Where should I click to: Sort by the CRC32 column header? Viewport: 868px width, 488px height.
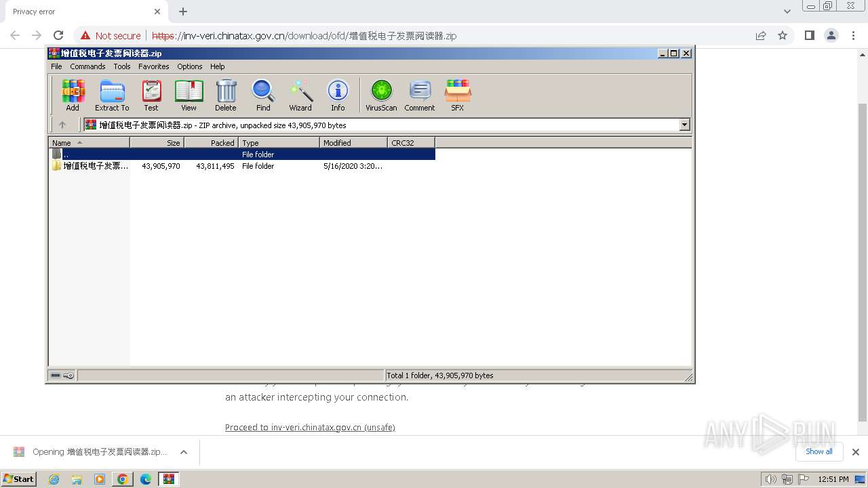[x=411, y=142]
